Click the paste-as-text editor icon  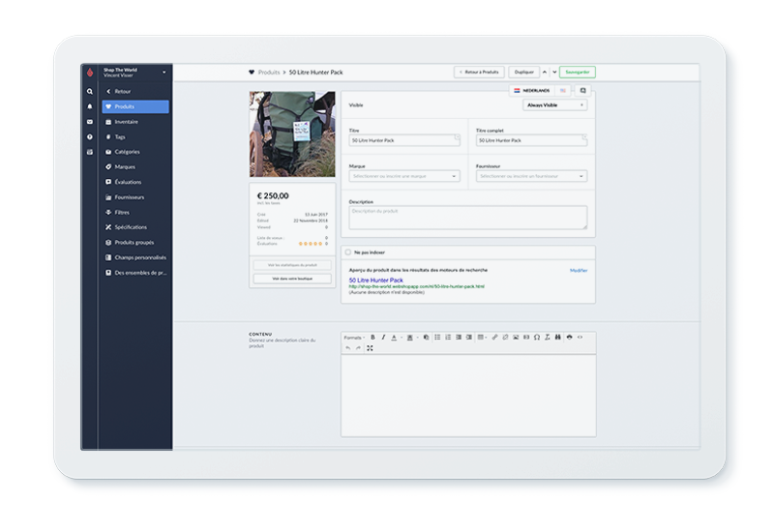pyautogui.click(x=426, y=337)
